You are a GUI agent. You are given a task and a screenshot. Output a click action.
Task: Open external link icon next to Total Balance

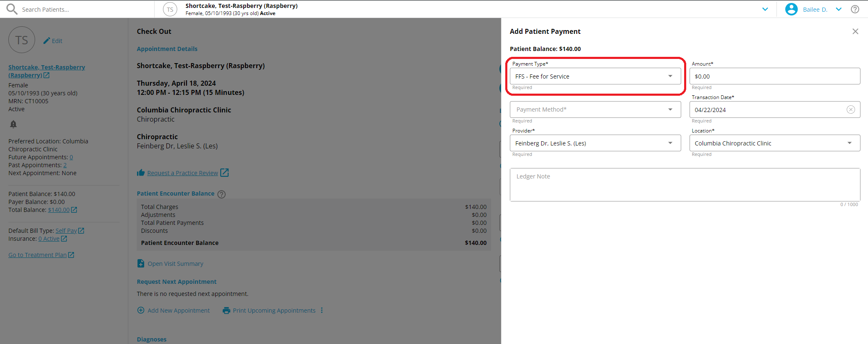tap(74, 210)
